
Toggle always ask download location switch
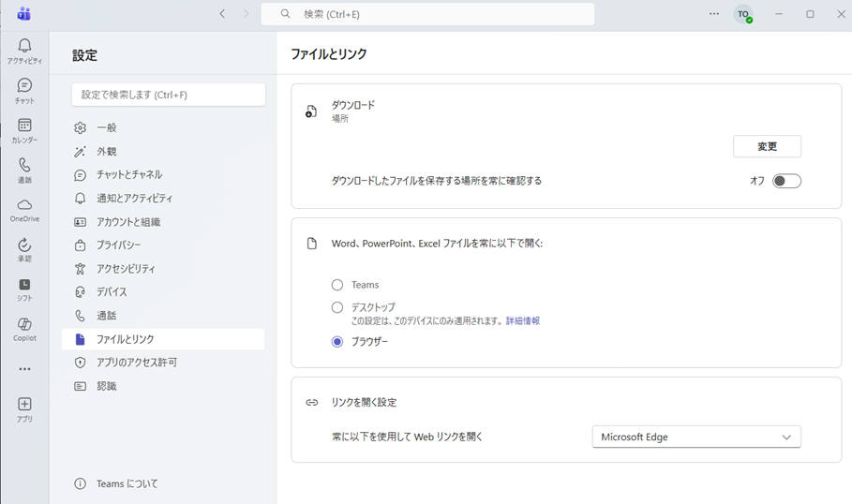(x=786, y=181)
